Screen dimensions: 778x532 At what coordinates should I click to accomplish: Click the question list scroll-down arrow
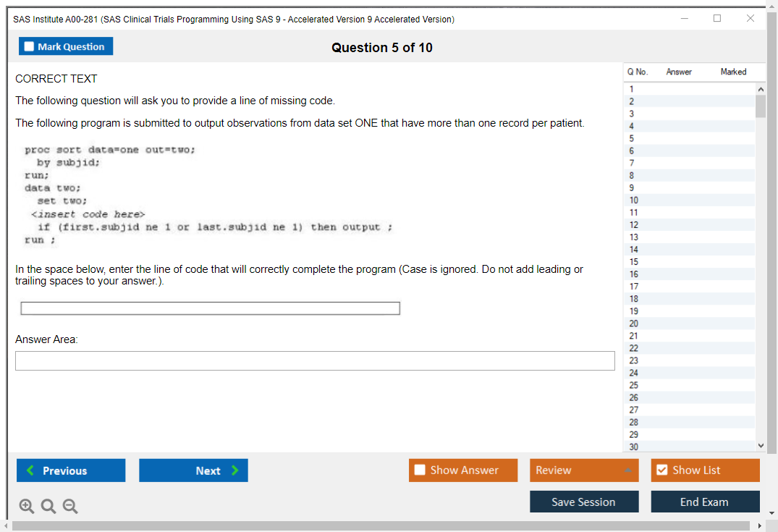(x=760, y=446)
